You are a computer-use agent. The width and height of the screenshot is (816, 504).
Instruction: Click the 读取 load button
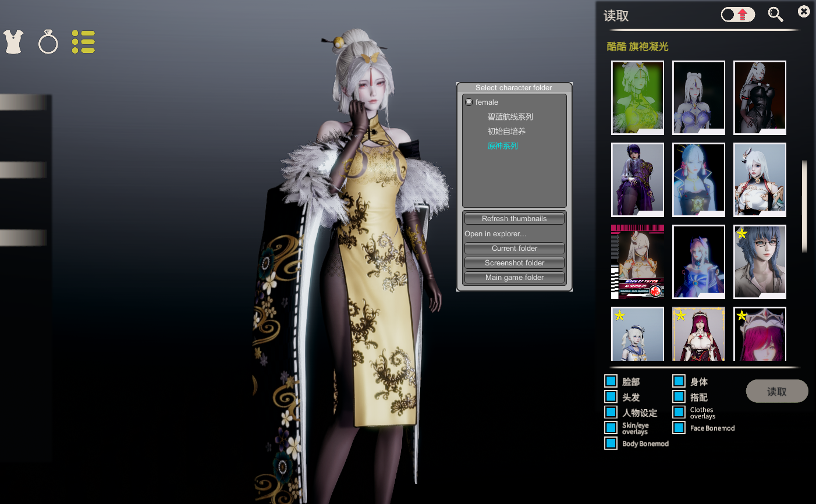(777, 391)
